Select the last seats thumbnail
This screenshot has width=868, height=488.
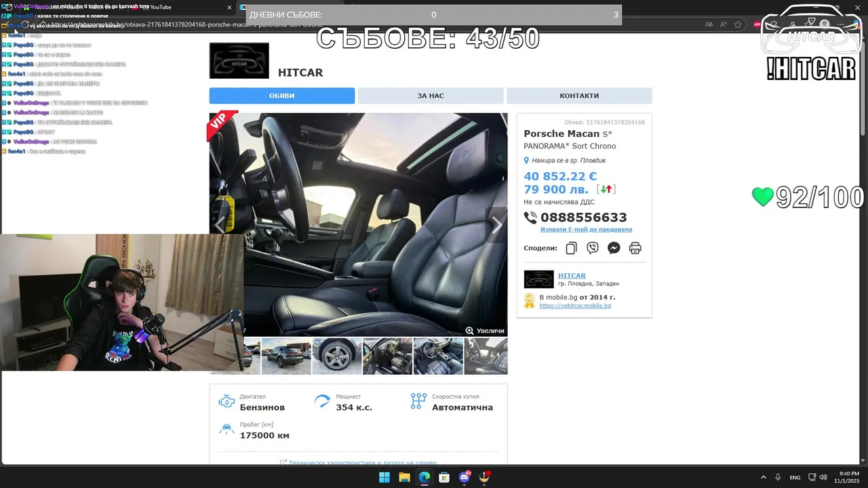[486, 356]
